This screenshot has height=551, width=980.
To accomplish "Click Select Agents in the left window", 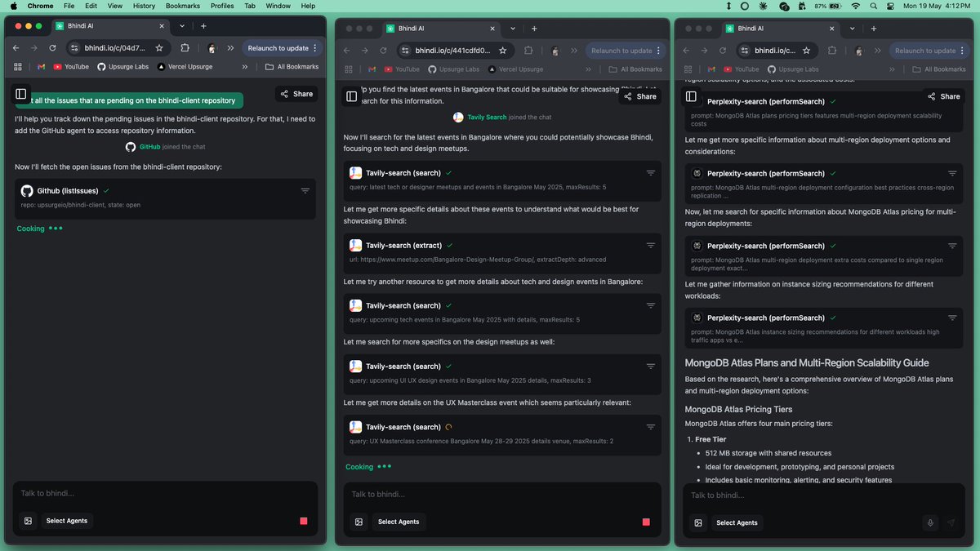I will pyautogui.click(x=67, y=521).
